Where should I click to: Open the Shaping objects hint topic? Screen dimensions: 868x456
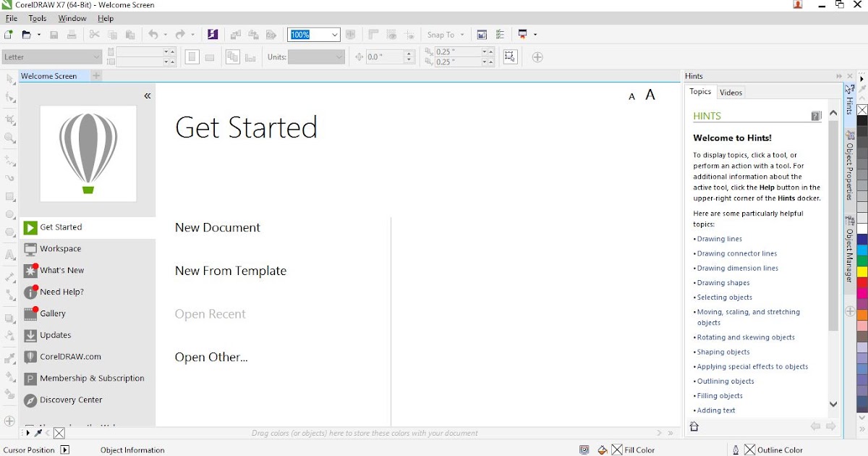point(723,352)
